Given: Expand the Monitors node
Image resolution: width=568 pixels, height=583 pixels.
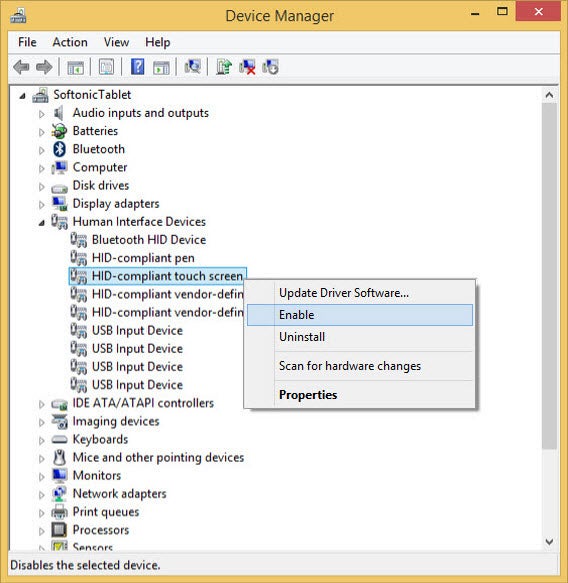Looking at the screenshot, I should point(42,477).
